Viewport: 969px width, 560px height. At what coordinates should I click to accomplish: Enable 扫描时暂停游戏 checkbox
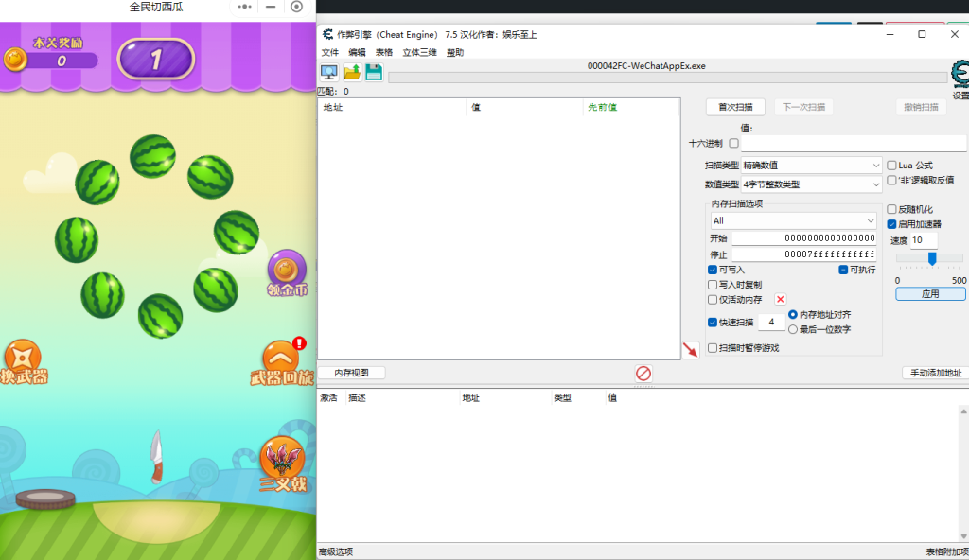click(713, 348)
